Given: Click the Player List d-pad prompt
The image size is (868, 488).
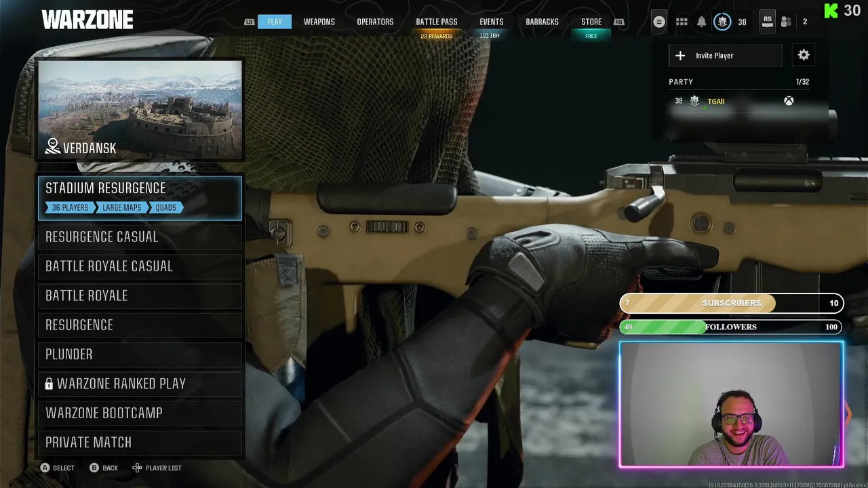Looking at the screenshot, I should [x=157, y=468].
